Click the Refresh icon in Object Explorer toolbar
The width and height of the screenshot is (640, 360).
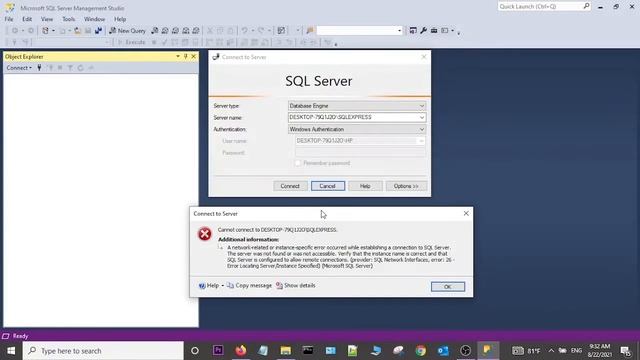tap(80, 68)
